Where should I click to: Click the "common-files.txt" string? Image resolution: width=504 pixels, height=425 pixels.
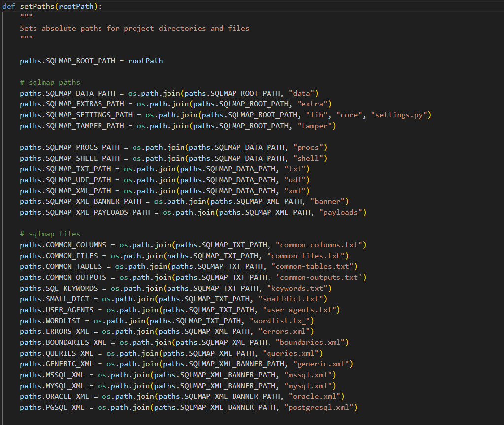[306, 256]
